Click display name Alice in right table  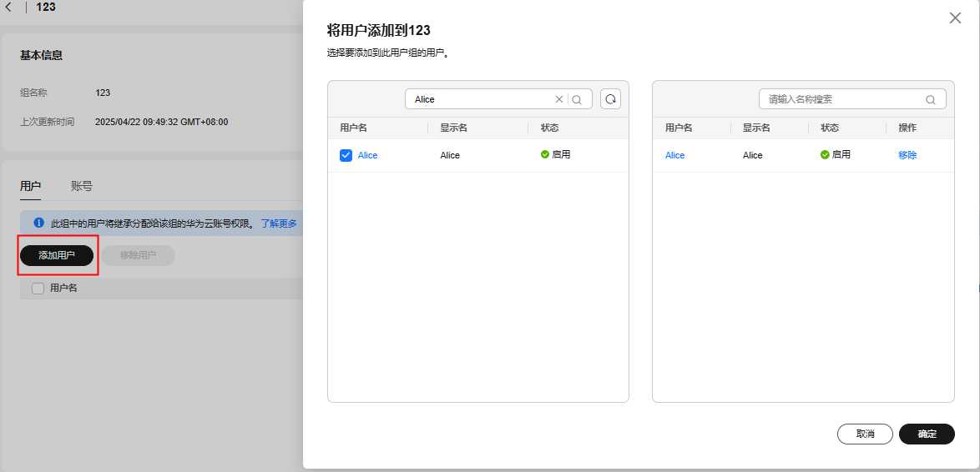pyautogui.click(x=752, y=155)
